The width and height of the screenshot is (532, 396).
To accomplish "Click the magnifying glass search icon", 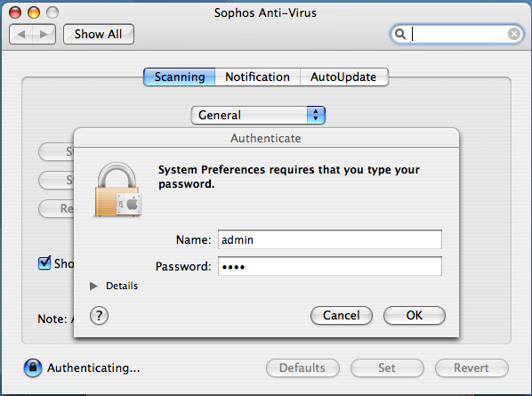I will 400,34.
